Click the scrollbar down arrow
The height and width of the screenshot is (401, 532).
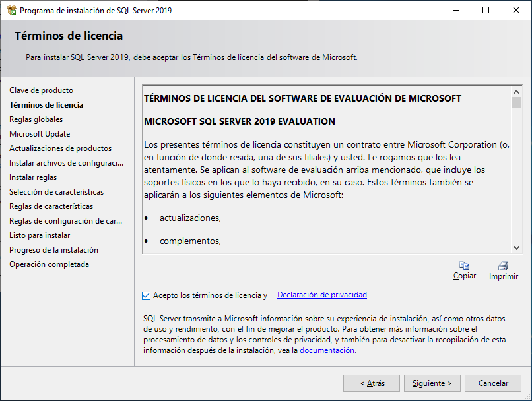[515, 246]
